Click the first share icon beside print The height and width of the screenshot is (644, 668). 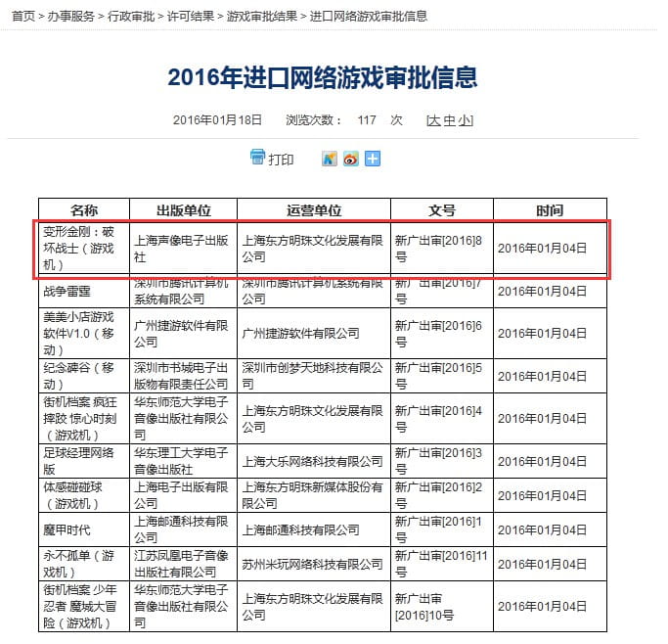click(330, 159)
